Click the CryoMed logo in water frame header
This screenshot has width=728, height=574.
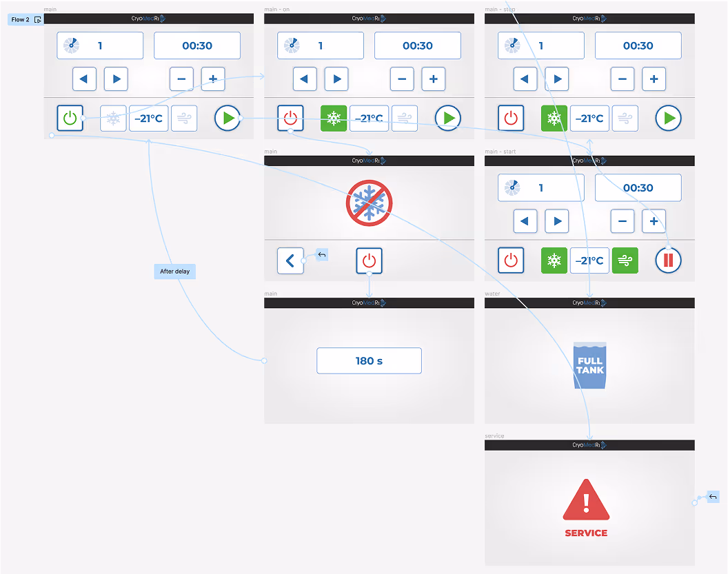tap(589, 303)
